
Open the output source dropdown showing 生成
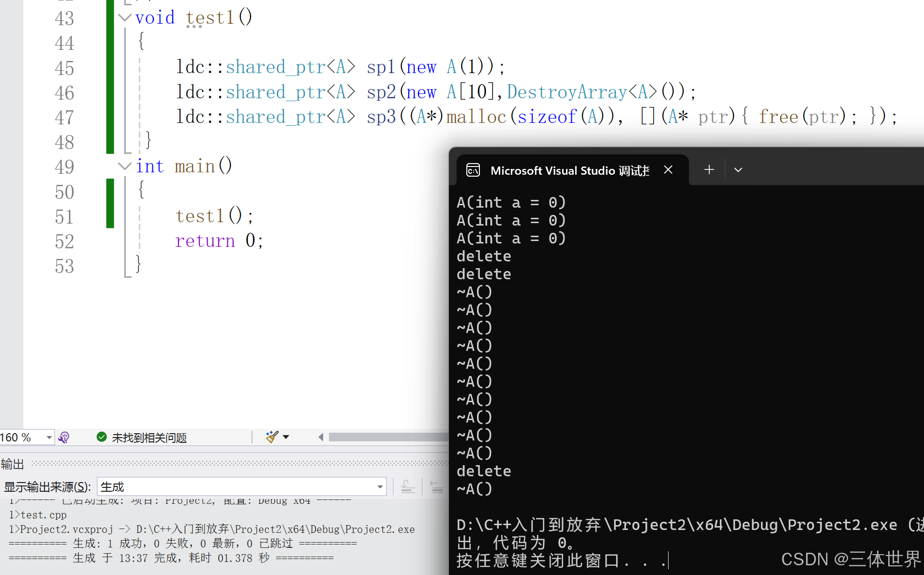tap(241, 486)
